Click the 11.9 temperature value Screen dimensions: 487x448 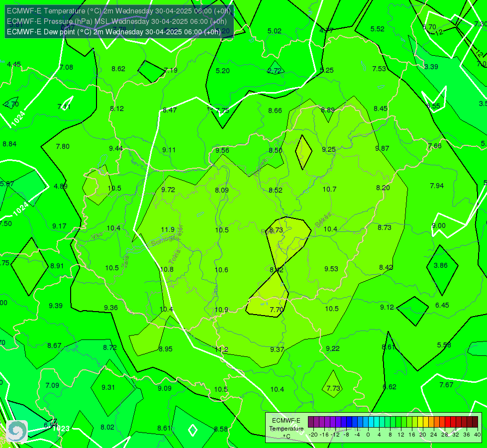pyautogui.click(x=168, y=229)
